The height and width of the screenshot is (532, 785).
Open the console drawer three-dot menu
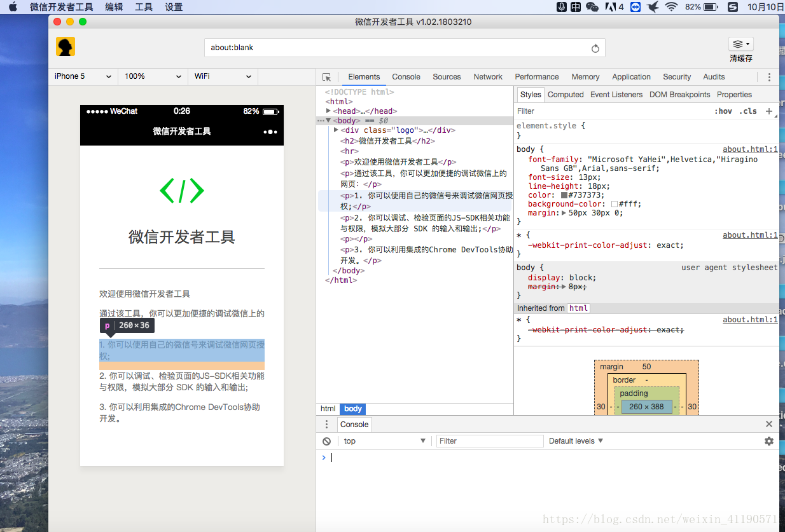click(x=326, y=425)
